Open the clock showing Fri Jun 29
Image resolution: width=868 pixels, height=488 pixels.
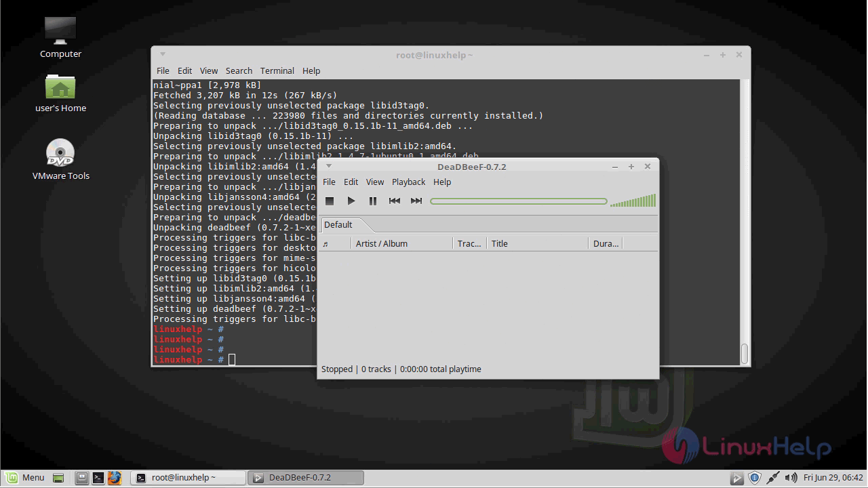pyautogui.click(x=833, y=478)
